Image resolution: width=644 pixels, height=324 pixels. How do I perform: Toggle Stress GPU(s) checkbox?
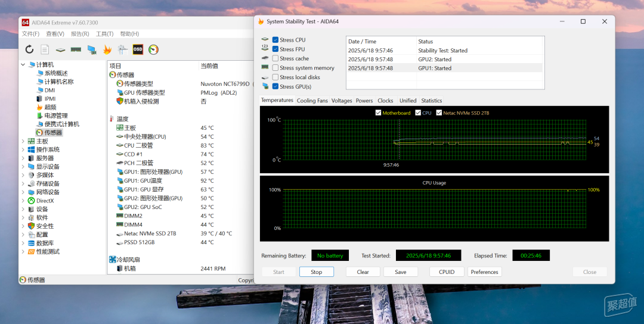point(275,86)
